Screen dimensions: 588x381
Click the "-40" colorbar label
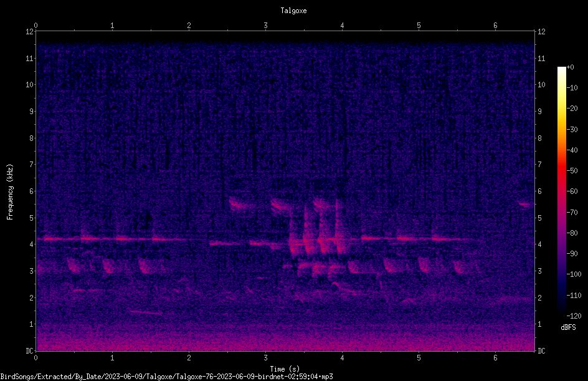tap(572, 150)
